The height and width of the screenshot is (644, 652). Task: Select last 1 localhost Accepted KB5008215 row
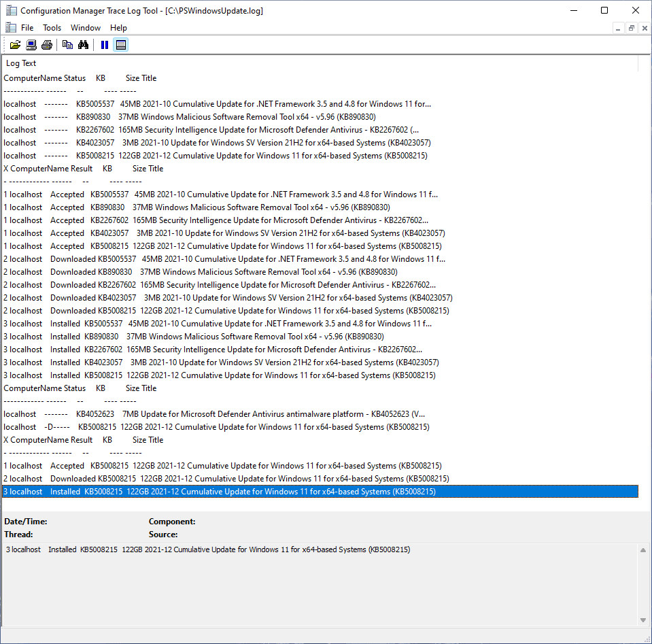(320, 466)
